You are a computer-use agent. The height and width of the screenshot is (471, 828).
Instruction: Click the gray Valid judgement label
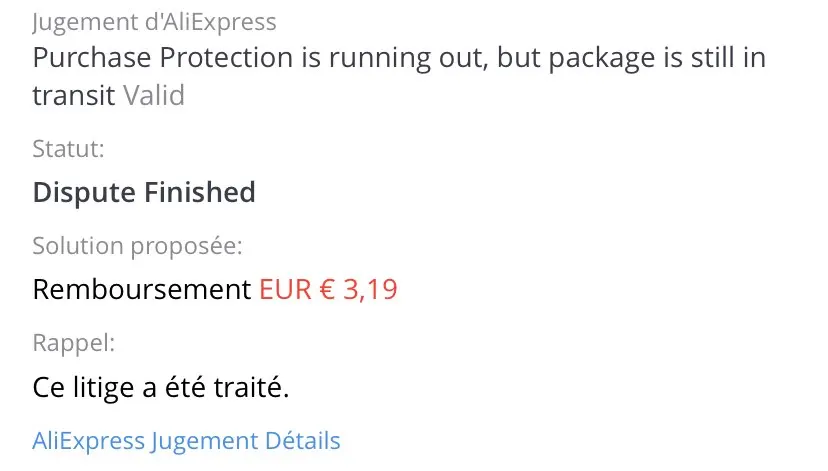154,96
